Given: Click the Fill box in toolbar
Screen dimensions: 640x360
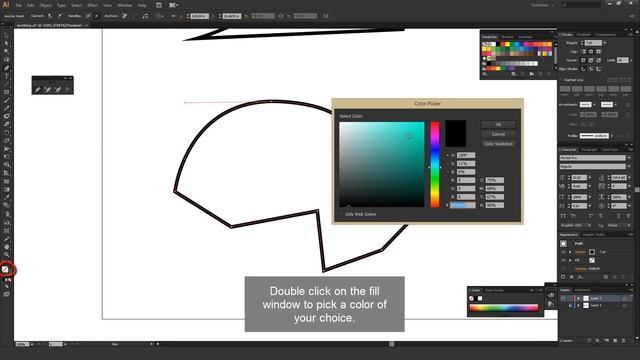Looking at the screenshot, I should 5,269.
